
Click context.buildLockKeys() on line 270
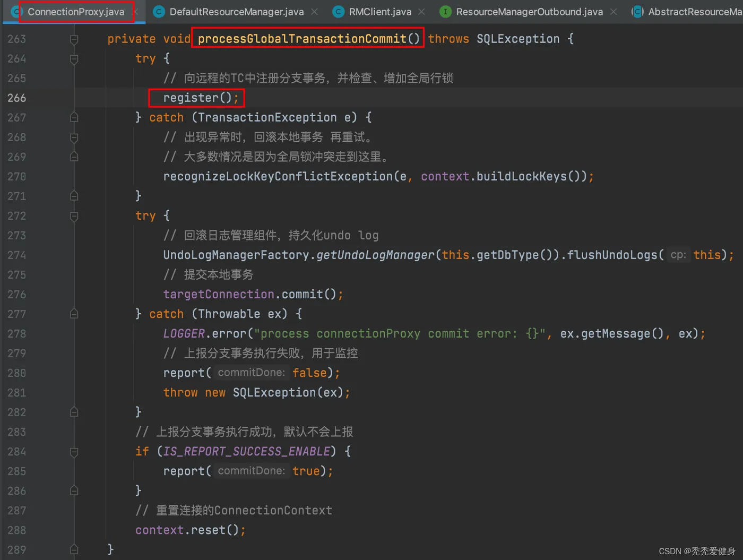click(504, 176)
